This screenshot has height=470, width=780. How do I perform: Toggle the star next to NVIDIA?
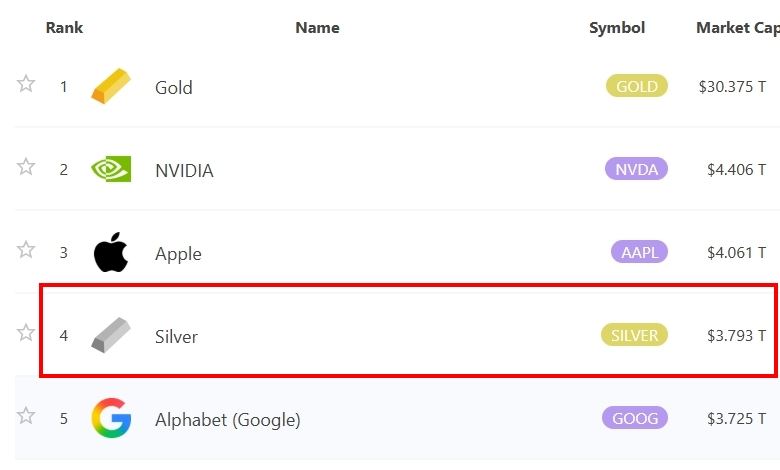[x=26, y=166]
